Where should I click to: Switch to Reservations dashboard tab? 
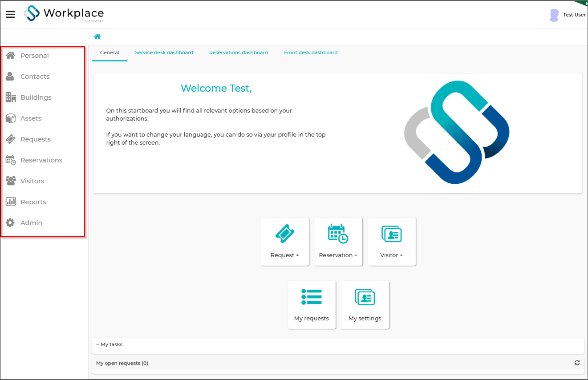pos(239,53)
